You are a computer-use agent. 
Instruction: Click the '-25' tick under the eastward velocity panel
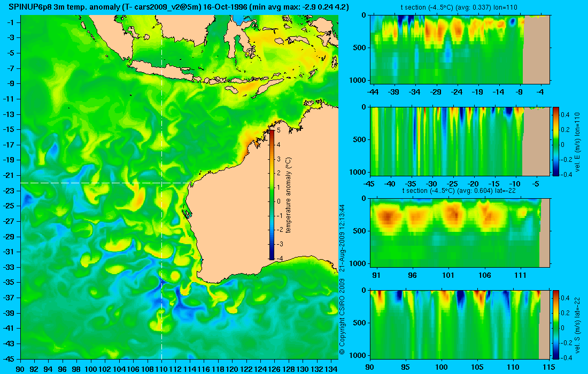pos(453,184)
